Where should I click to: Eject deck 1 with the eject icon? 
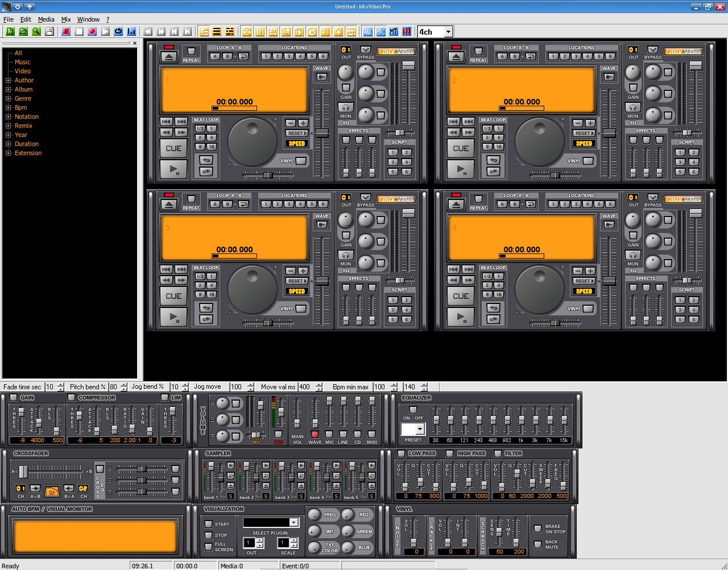coord(169,57)
